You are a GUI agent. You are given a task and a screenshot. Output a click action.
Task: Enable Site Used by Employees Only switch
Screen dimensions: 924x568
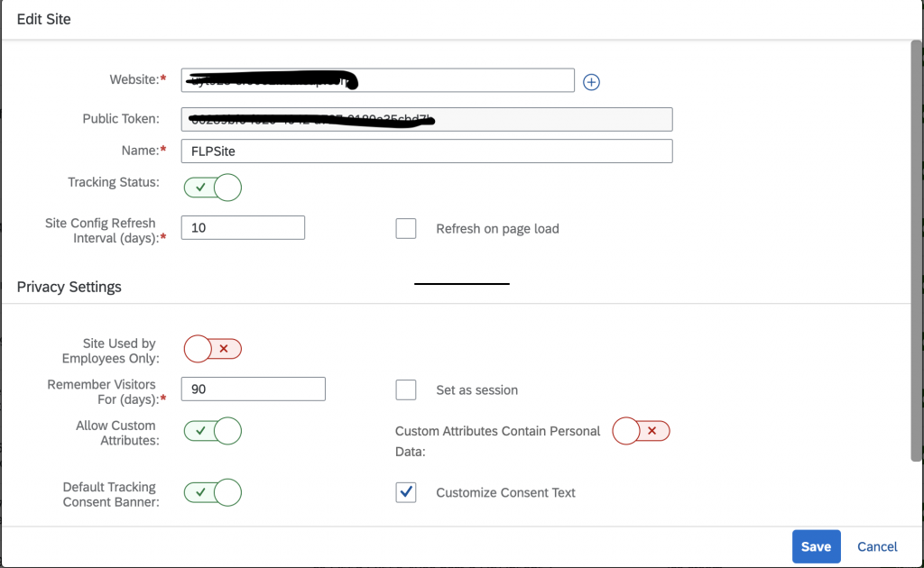pyautogui.click(x=213, y=349)
